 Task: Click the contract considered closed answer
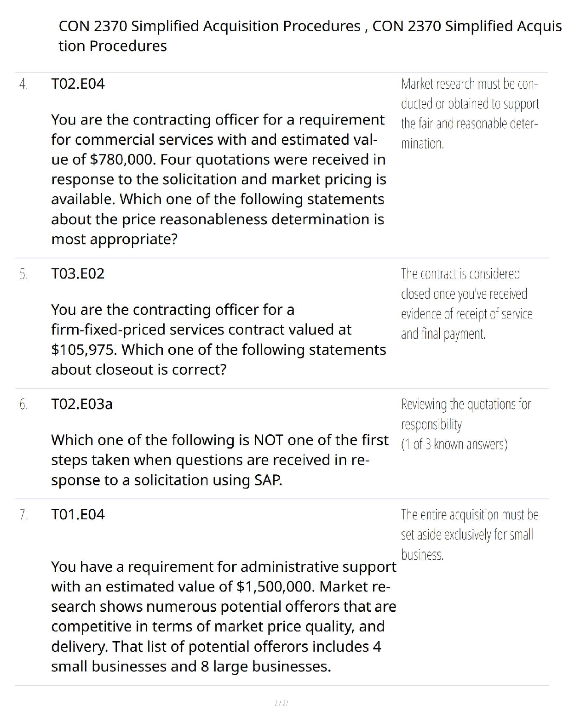(x=466, y=303)
